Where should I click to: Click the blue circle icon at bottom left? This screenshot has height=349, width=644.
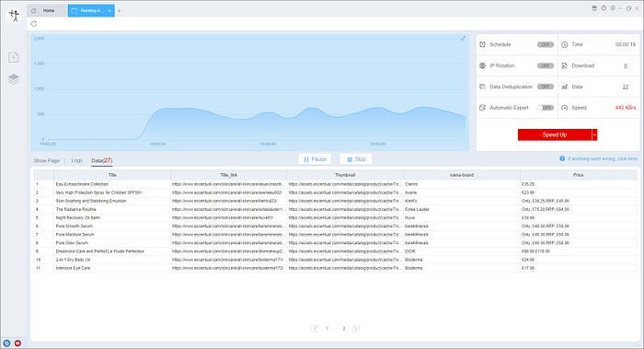click(6, 343)
